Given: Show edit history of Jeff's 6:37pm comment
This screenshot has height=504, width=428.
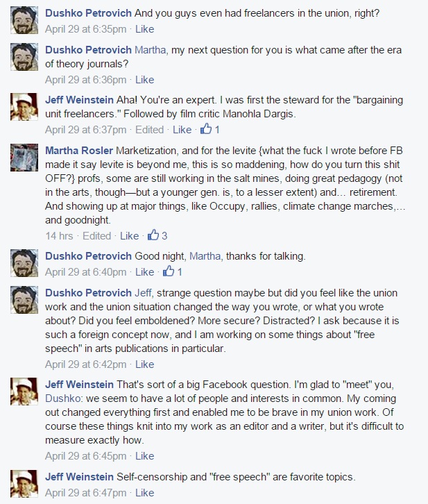Looking at the screenshot, I should pos(149,129).
